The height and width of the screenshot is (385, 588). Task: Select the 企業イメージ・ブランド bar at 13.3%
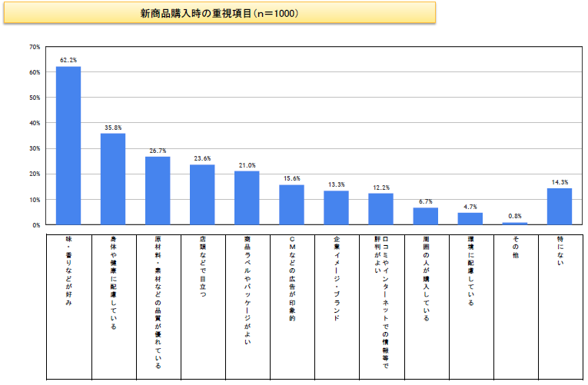pyautogui.click(x=336, y=207)
